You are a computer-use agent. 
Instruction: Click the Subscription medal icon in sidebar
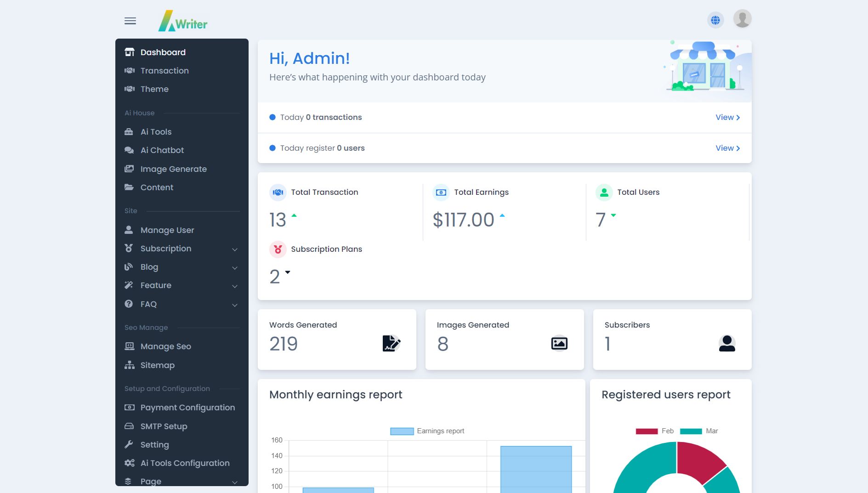click(x=129, y=248)
